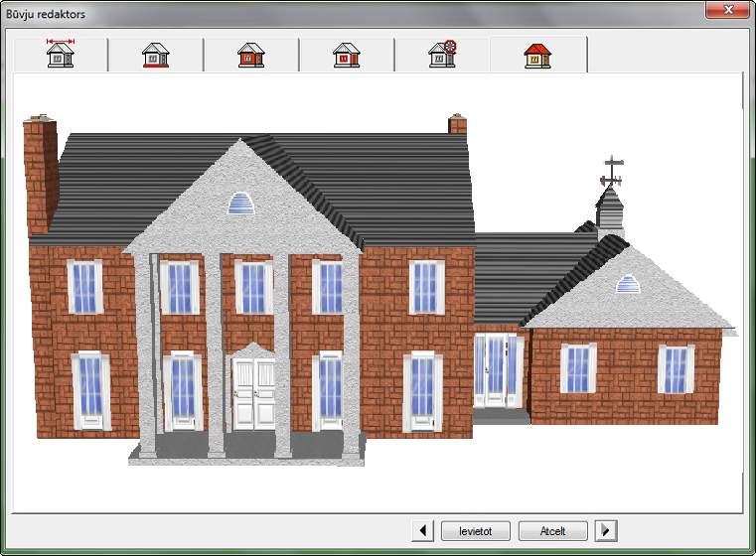756x556 pixels.
Task: Open the house dimensions tab with red width arrow
Action: coord(61,55)
